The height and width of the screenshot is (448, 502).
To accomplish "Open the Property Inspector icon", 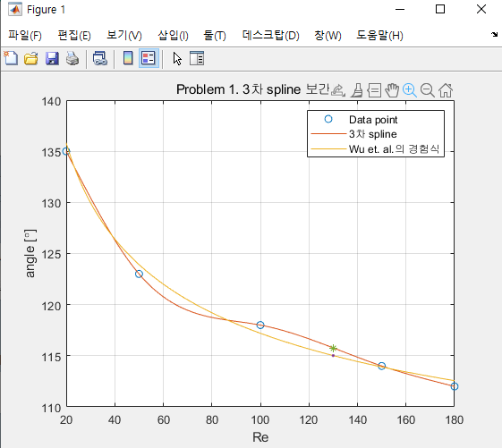I will 197,58.
